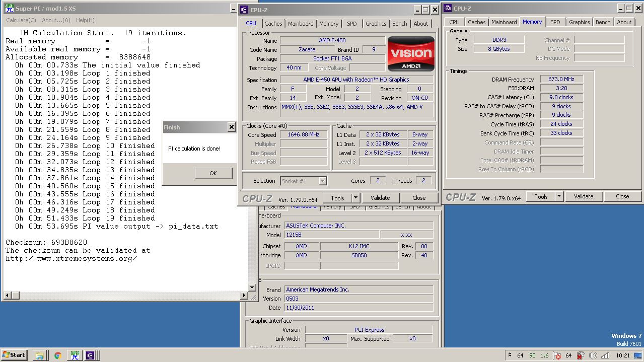Click the 9.0 clocks CAS Latency value
Viewport: 644px width, 362px height.
561,97
